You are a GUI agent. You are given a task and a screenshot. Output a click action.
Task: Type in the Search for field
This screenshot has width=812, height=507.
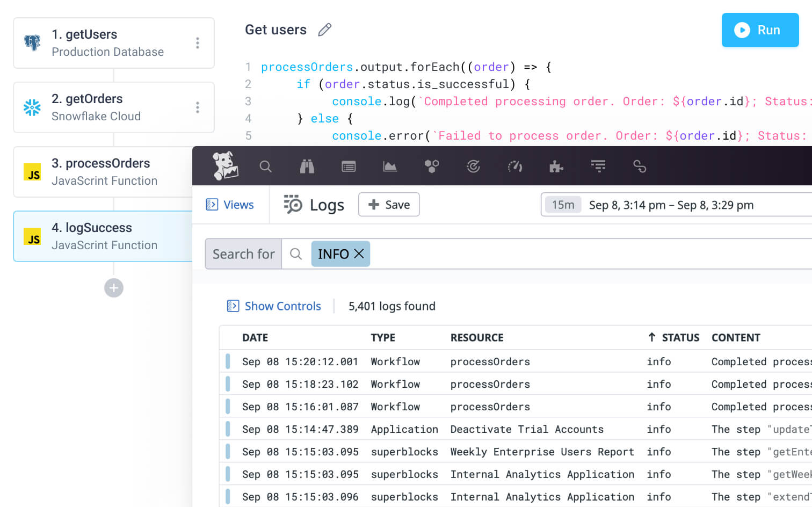tap(243, 253)
